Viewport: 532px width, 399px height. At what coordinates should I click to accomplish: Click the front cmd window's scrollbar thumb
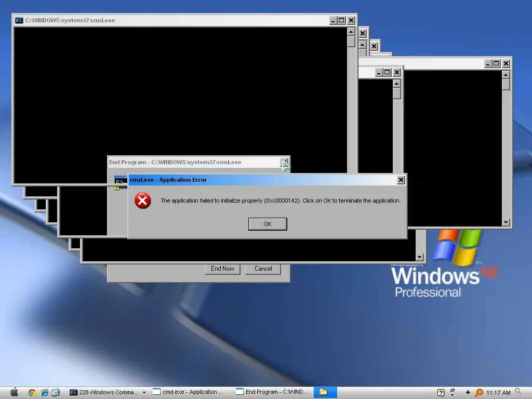tap(351, 42)
